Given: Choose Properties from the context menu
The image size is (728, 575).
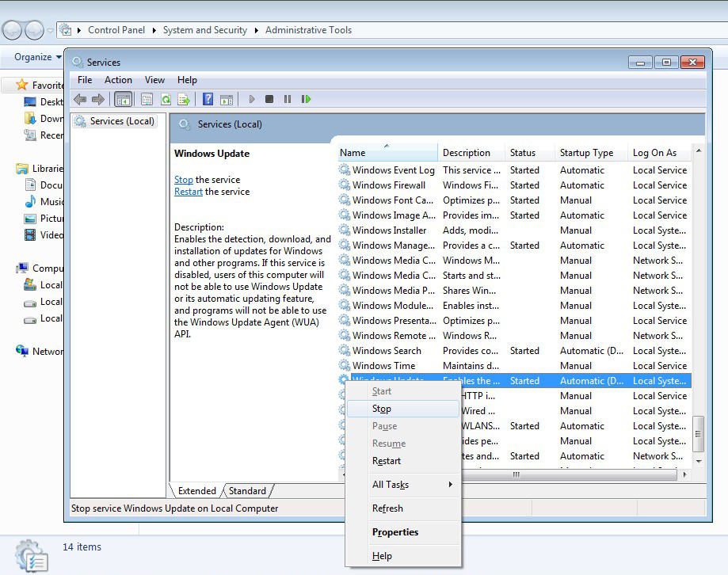Looking at the screenshot, I should click(x=403, y=532).
